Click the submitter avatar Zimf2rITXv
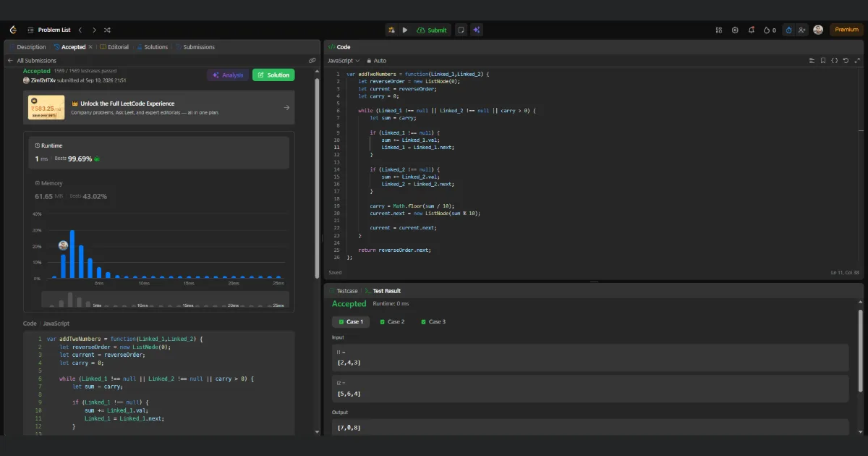Screen dimensions: 868x456 click(27, 80)
